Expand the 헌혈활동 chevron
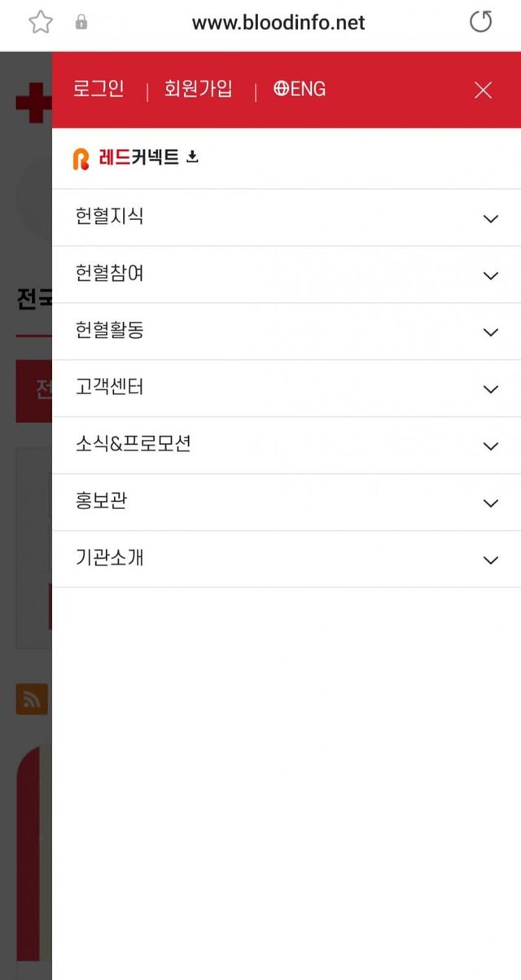 point(490,332)
